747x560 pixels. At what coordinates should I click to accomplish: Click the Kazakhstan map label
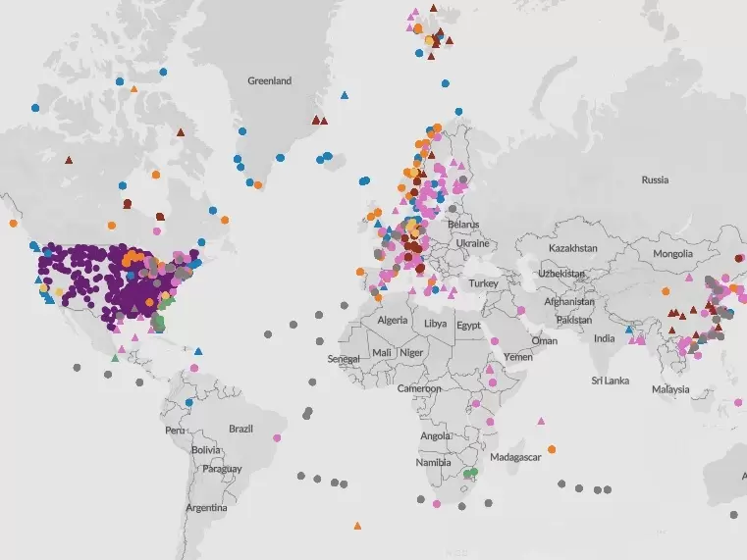point(571,248)
